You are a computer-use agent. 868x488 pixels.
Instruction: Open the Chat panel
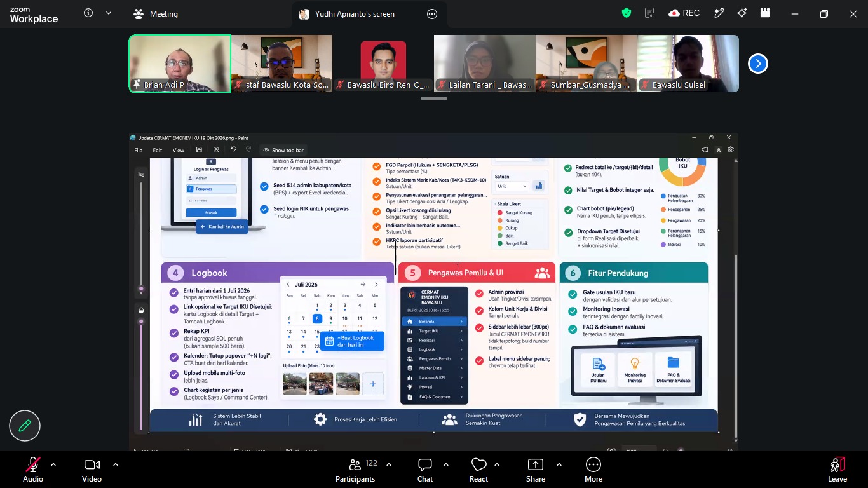(425, 470)
